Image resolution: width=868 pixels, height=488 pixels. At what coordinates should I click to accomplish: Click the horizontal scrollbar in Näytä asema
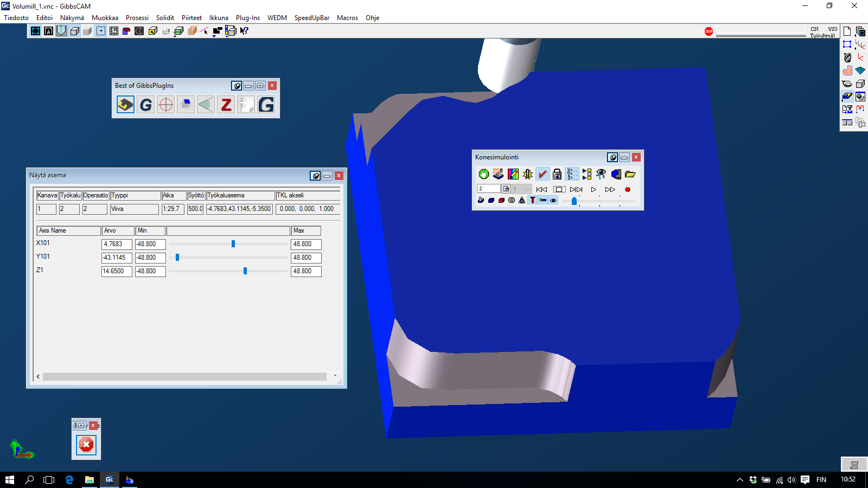click(184, 376)
